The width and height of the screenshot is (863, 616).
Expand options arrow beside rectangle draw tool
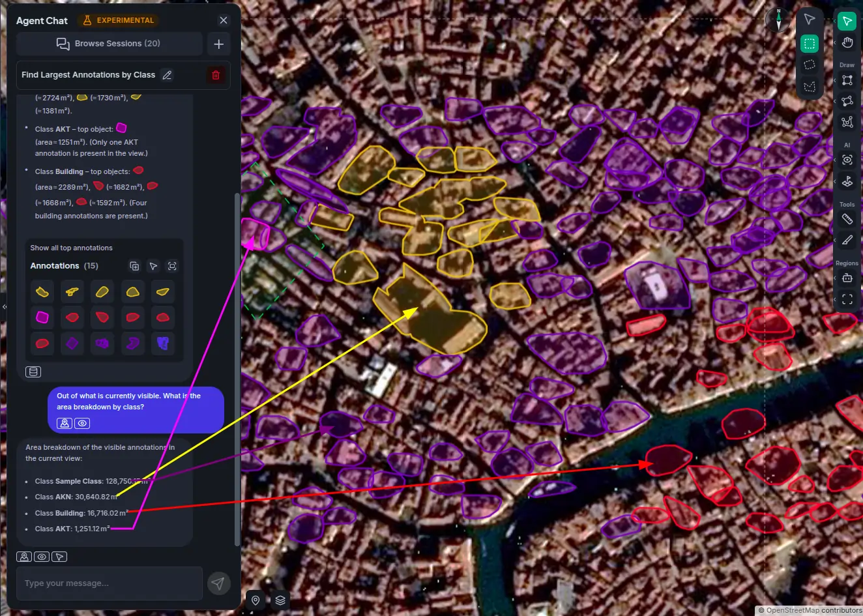(835, 80)
